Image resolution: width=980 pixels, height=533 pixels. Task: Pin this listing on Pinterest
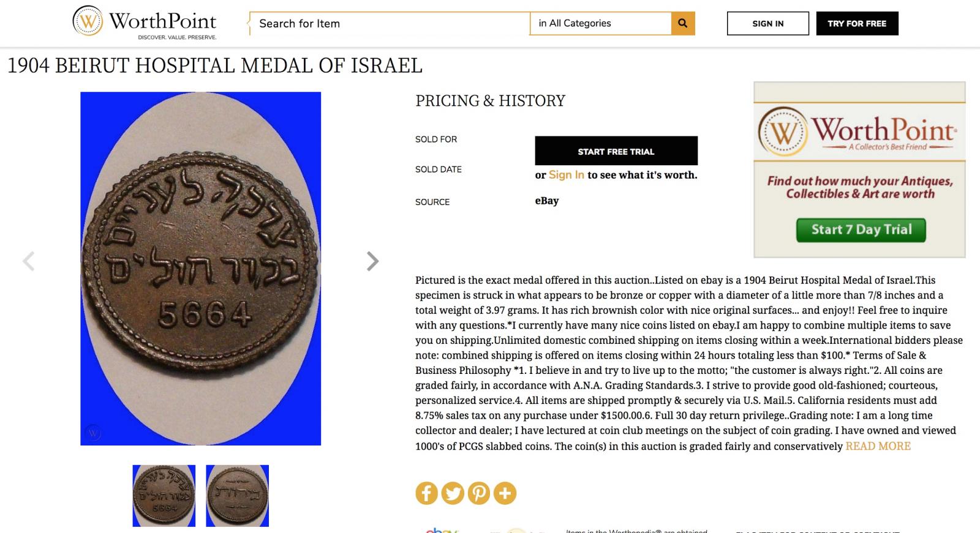click(479, 493)
